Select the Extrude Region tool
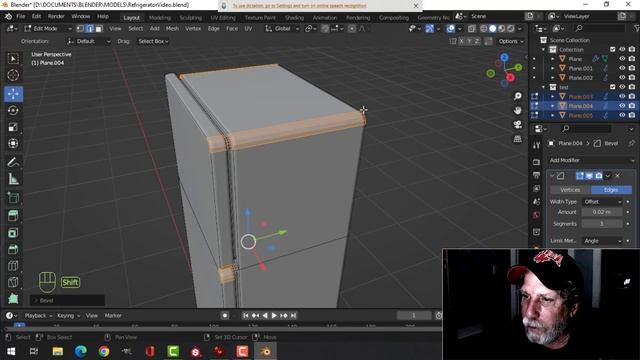Image resolution: width=640 pixels, height=360 pixels. [x=13, y=216]
